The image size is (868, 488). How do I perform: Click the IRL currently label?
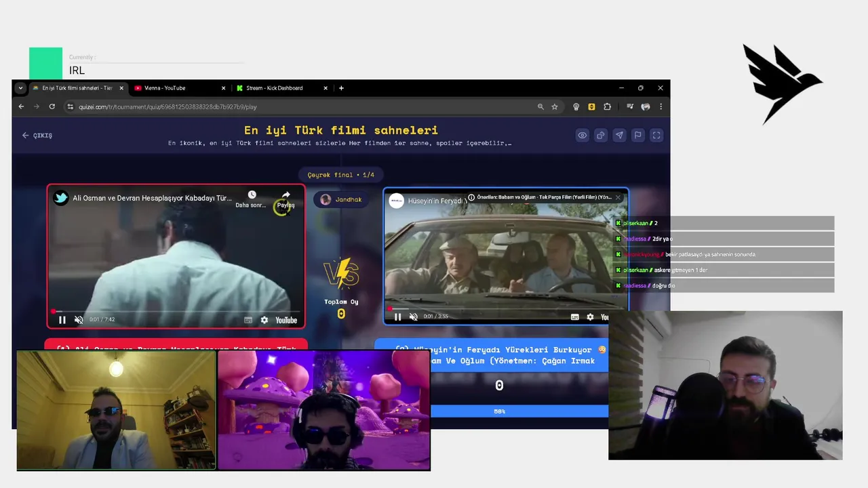(77, 70)
